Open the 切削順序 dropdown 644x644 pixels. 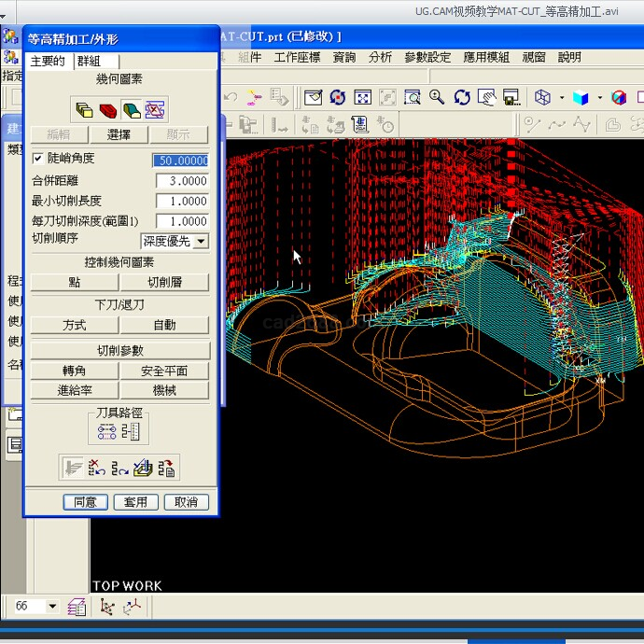[200, 241]
